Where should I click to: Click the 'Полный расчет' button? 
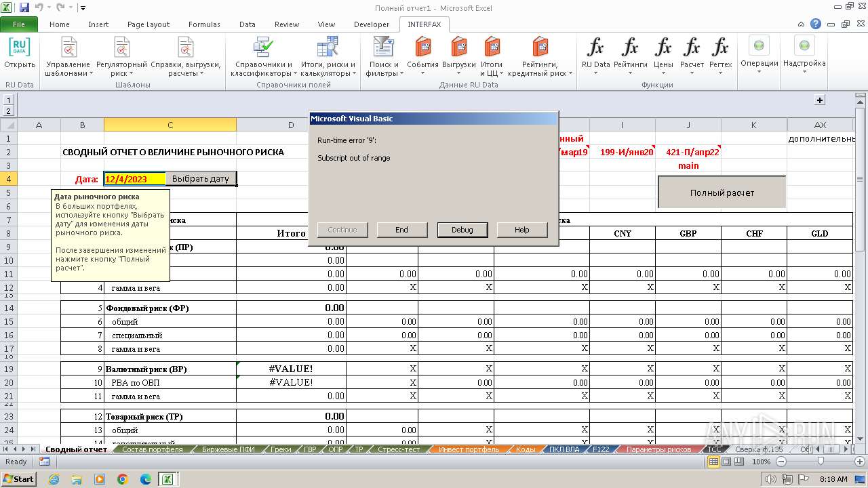coord(722,192)
